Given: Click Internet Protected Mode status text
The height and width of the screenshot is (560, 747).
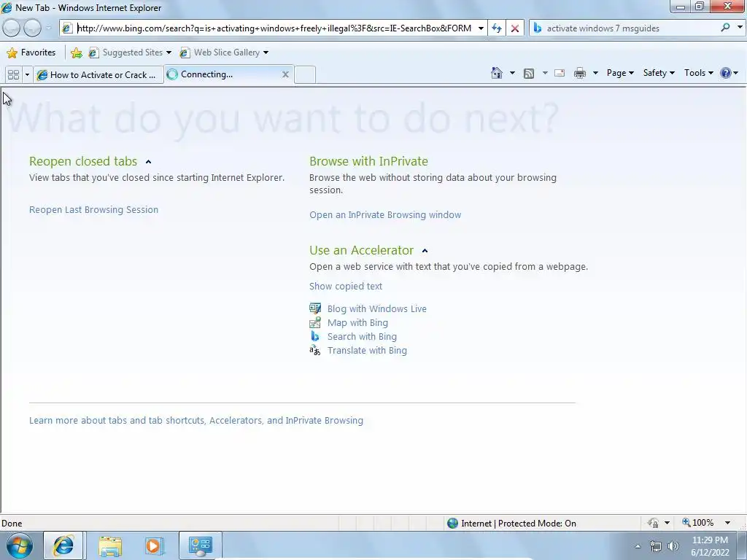Looking at the screenshot, I should pos(519,524).
